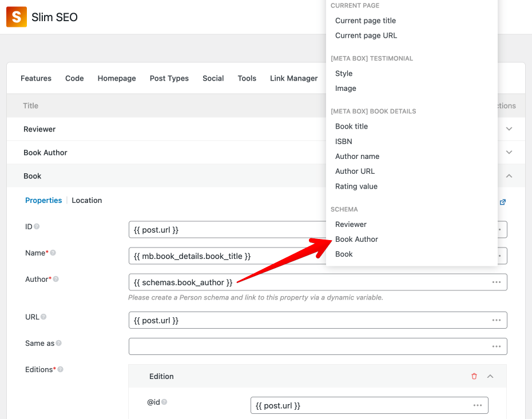Image resolution: width=532 pixels, height=419 pixels.
Task: Click help icon next to ID label
Action: click(37, 226)
